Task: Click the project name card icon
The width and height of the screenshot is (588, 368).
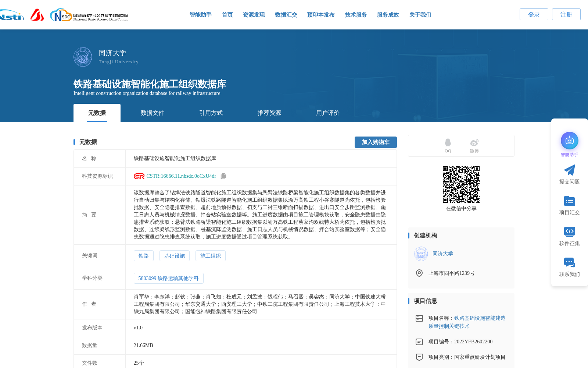Action: pos(419,318)
